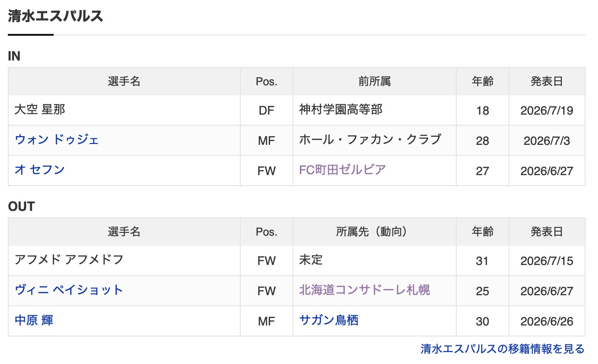Select the player name 大空 星那
This screenshot has width=598, height=364.
[x=40, y=109]
